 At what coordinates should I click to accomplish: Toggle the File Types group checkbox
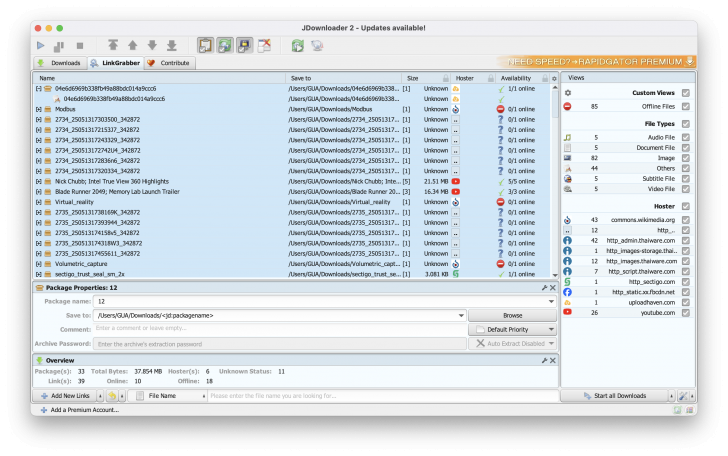[x=686, y=124]
